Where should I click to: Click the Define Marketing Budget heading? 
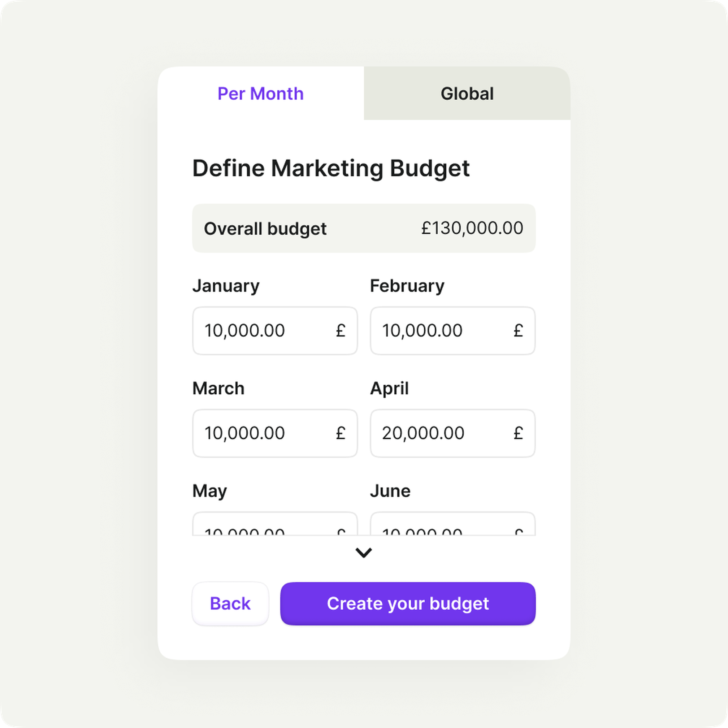point(331,168)
